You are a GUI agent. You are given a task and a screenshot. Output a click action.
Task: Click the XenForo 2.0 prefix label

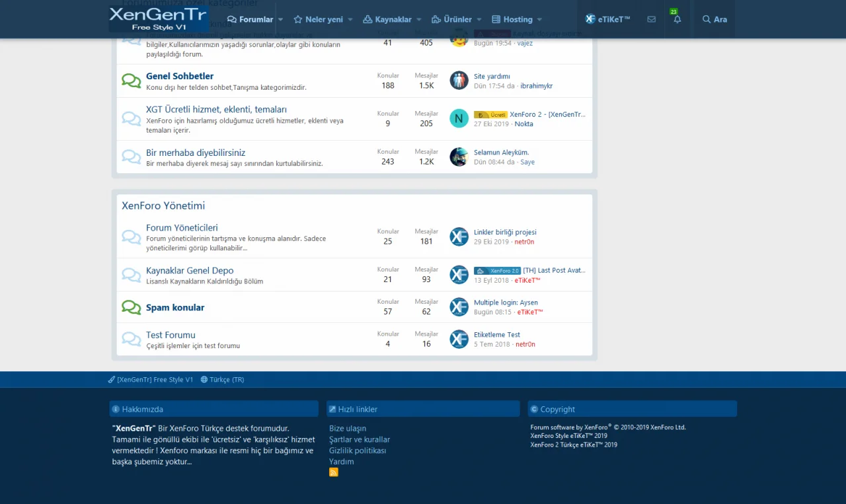(497, 270)
